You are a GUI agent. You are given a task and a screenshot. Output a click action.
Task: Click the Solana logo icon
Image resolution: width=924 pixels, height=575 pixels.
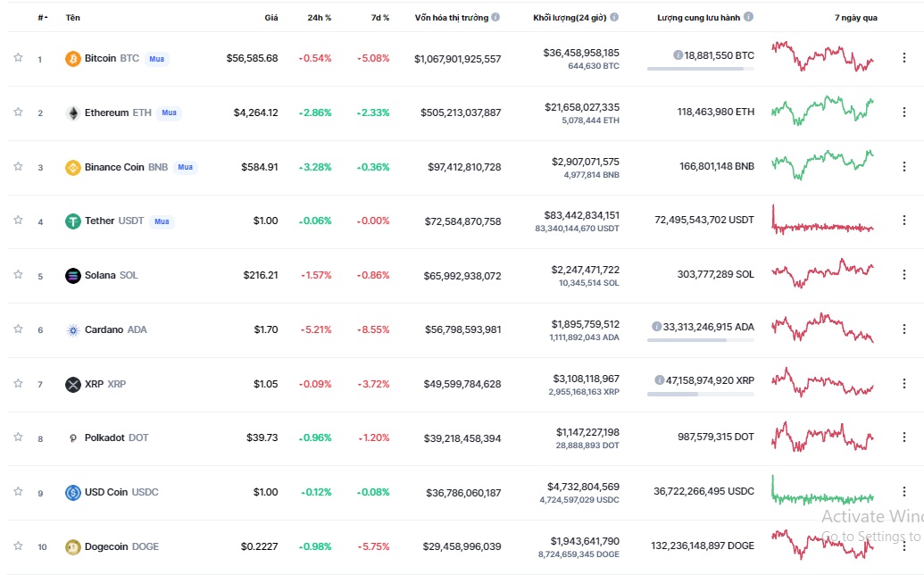73,276
